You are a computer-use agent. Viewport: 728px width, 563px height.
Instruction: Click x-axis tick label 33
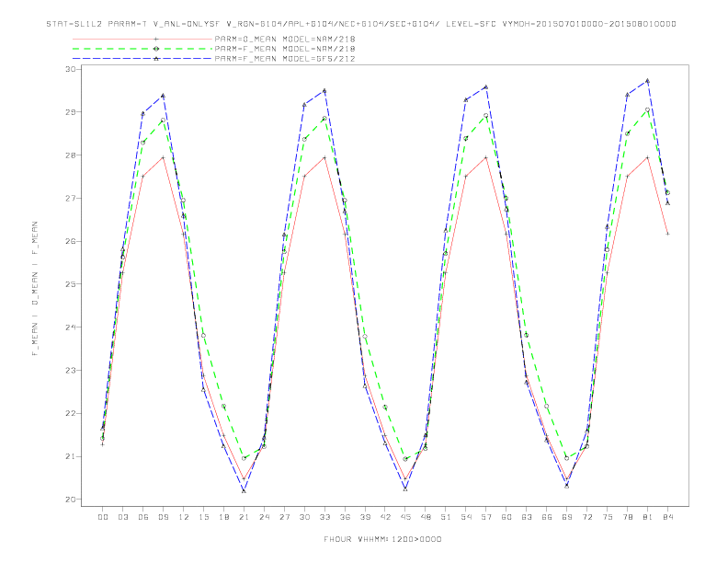(324, 517)
